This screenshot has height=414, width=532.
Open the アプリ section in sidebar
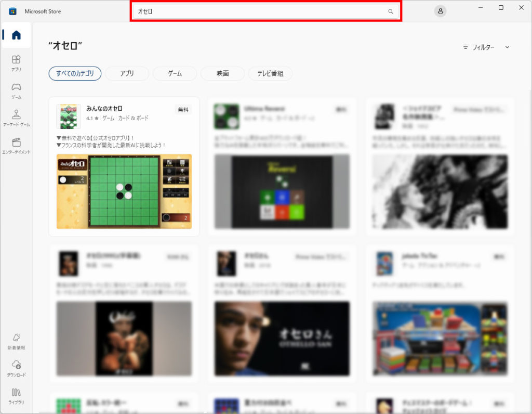[x=16, y=62]
